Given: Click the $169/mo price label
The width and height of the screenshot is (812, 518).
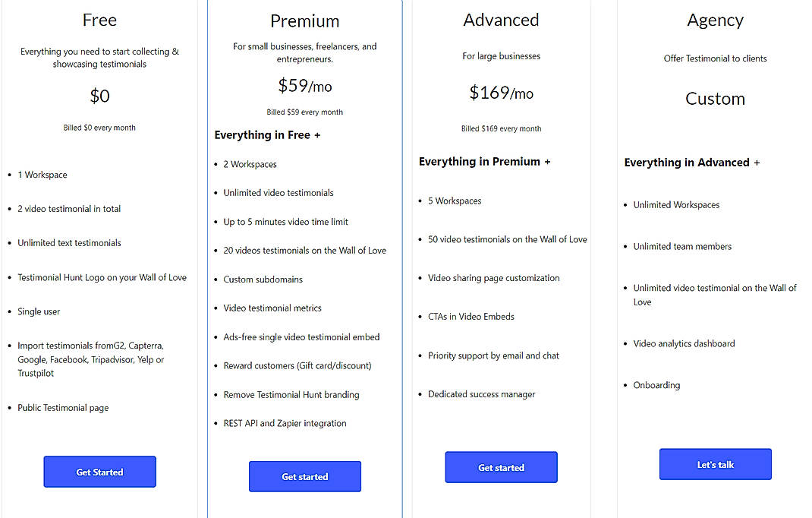Looking at the screenshot, I should pyautogui.click(x=501, y=93).
